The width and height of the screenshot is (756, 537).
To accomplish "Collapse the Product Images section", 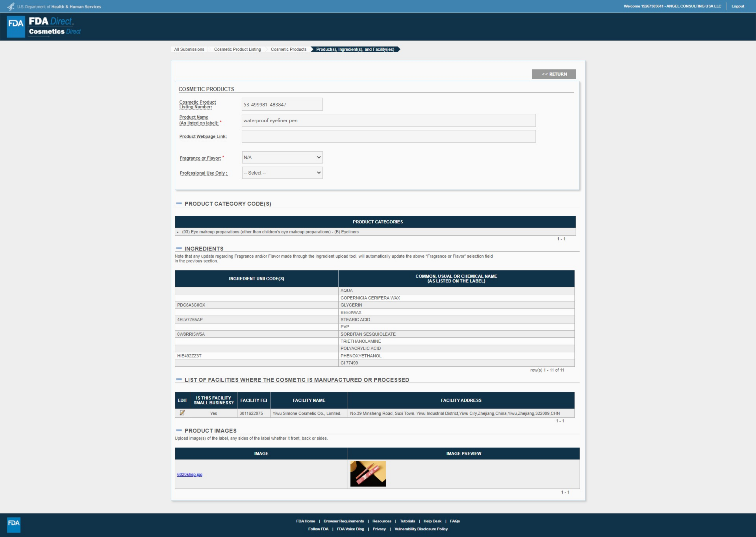I will [179, 430].
